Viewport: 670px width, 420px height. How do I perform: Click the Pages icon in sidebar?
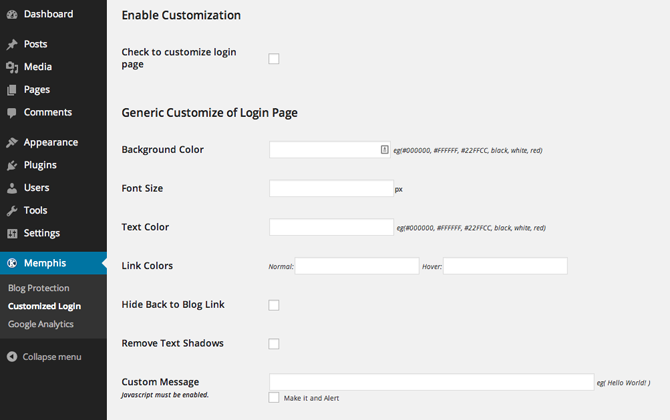11,90
